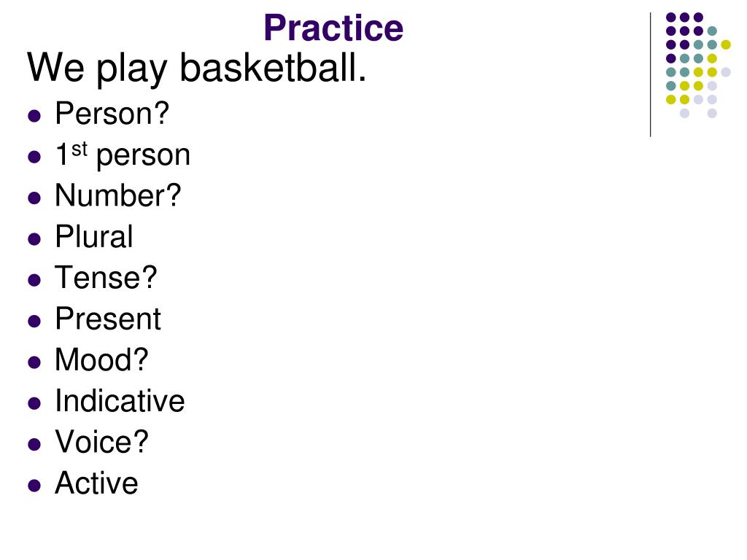Click the "Practice" slide title
The width and height of the screenshot is (747, 560).
click(x=333, y=28)
